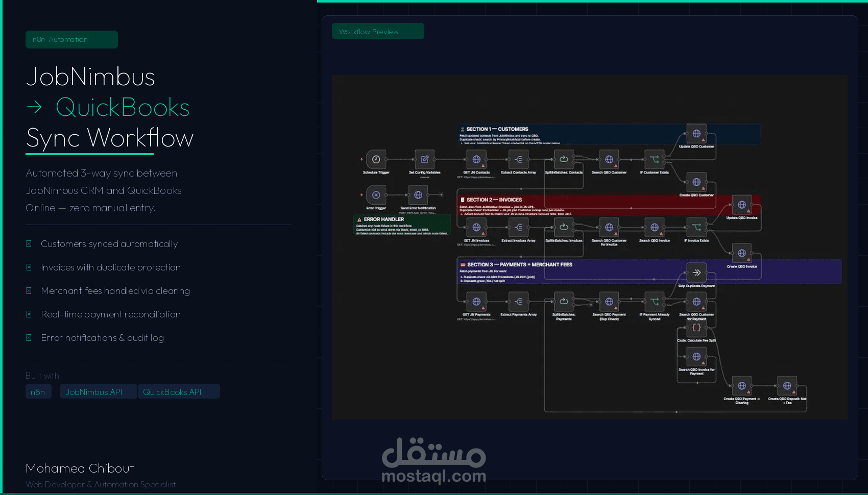Select Search QBO Invoice for Payment node
Screen dimensions: 868x495
click(696, 357)
